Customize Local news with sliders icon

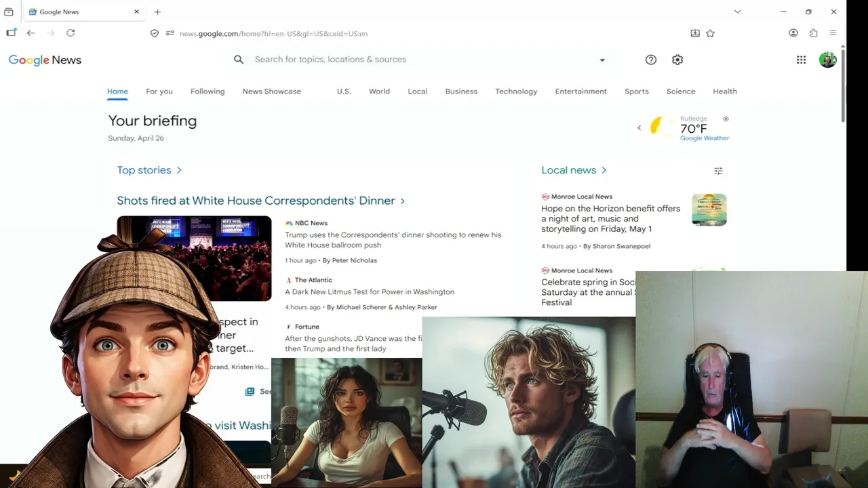coord(718,171)
